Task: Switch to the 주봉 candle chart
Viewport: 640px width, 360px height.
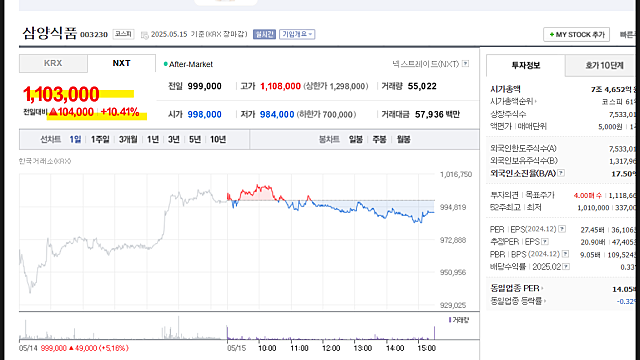Action: click(379, 140)
